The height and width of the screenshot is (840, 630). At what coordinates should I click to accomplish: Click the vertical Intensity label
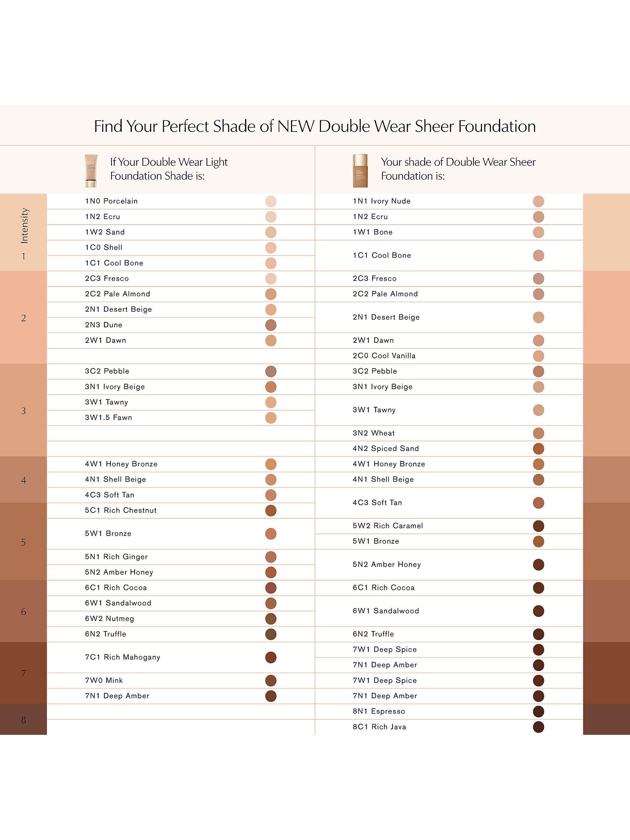tap(24, 225)
